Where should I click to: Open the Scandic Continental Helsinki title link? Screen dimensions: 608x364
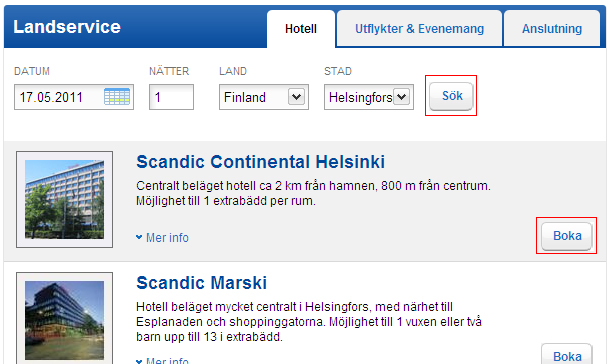coord(261,162)
